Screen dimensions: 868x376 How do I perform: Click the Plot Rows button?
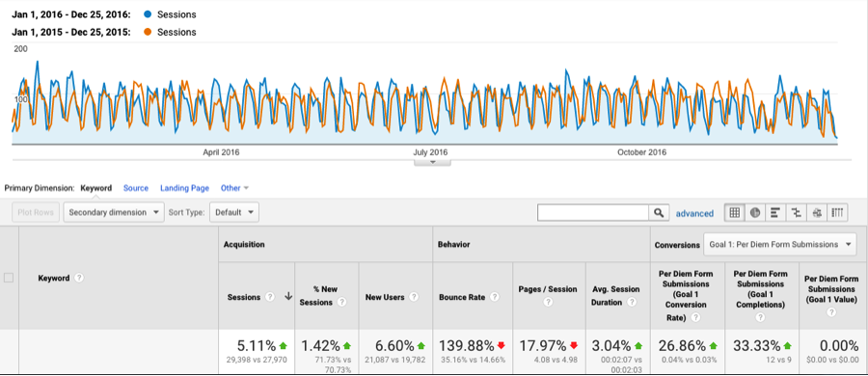pos(36,212)
